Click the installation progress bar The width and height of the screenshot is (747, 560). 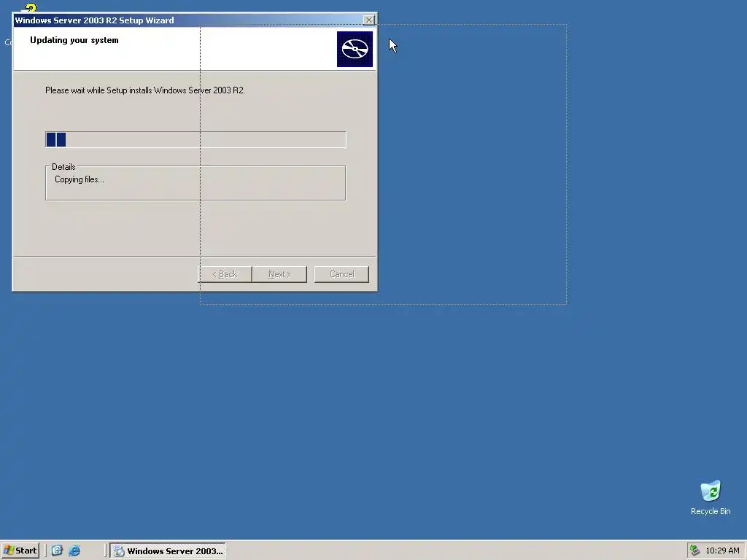point(196,139)
